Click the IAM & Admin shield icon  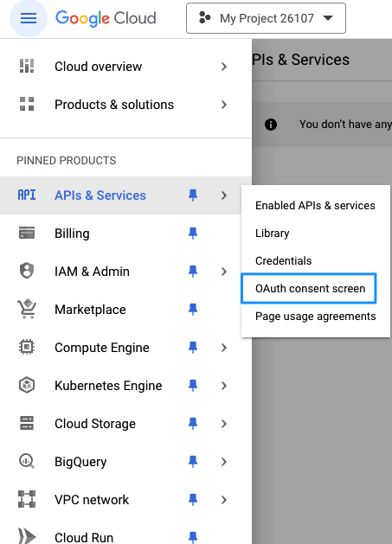[x=27, y=271]
